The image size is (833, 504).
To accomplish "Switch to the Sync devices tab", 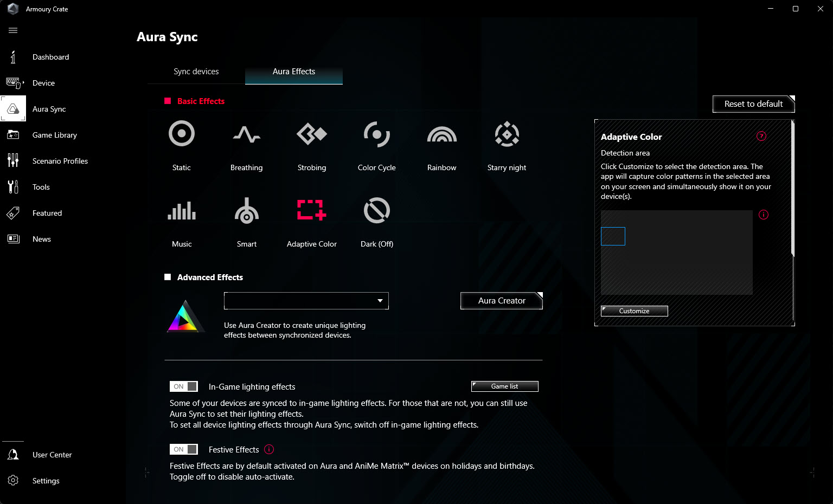I will point(196,72).
